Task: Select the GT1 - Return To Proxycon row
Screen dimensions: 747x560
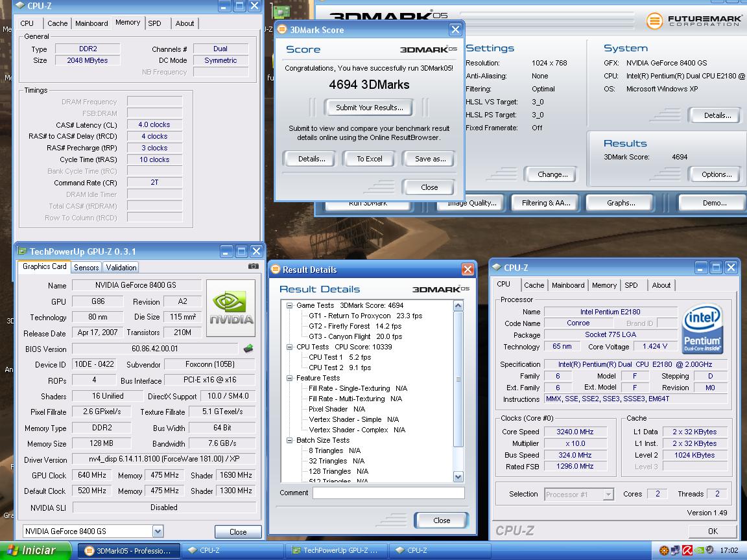Action: pos(366,316)
